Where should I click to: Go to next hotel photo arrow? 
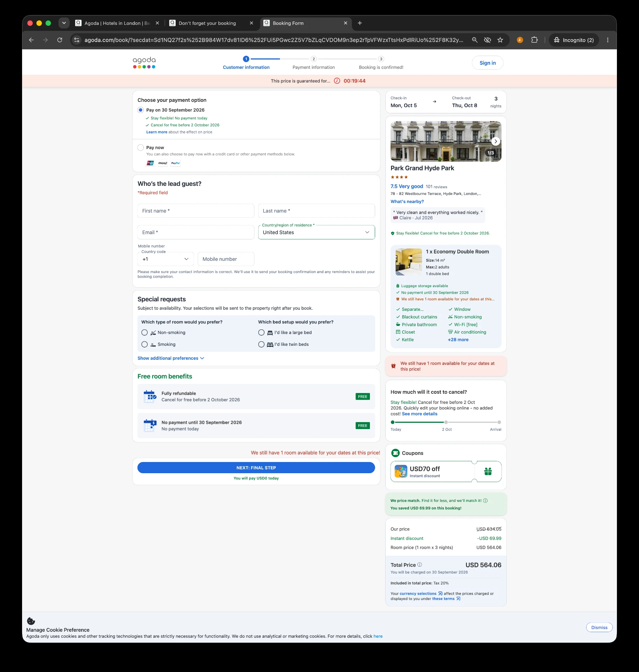point(496,141)
